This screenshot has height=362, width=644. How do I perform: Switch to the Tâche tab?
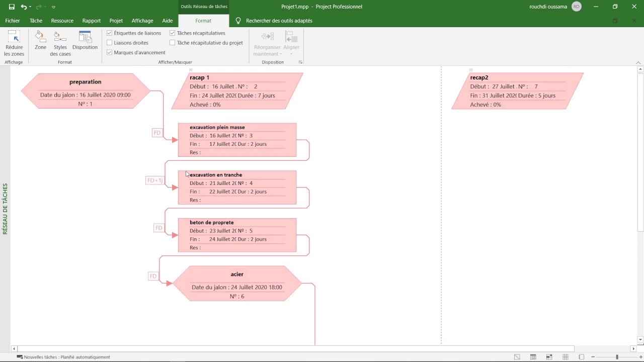[36, 21]
